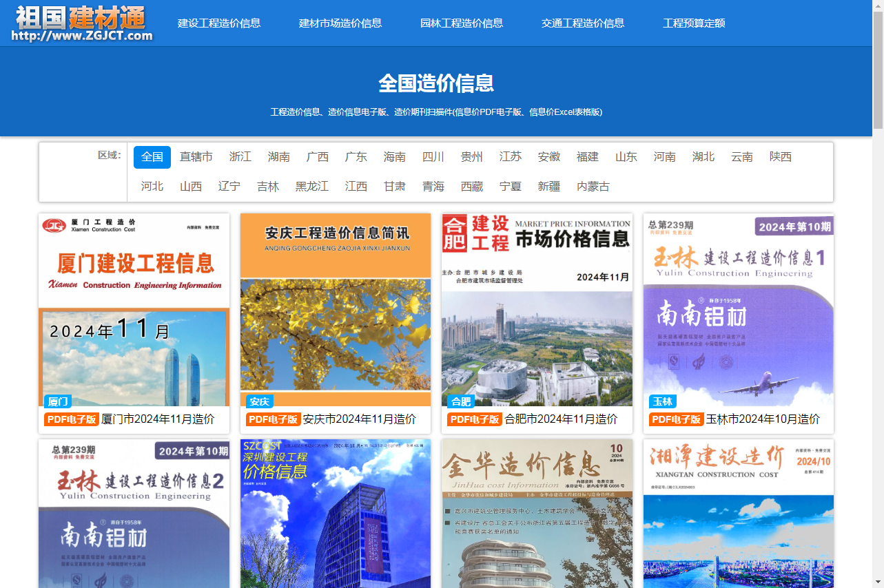This screenshot has width=884, height=588.
Task: Open 交通工程造价信息 menu
Action: 583,23
